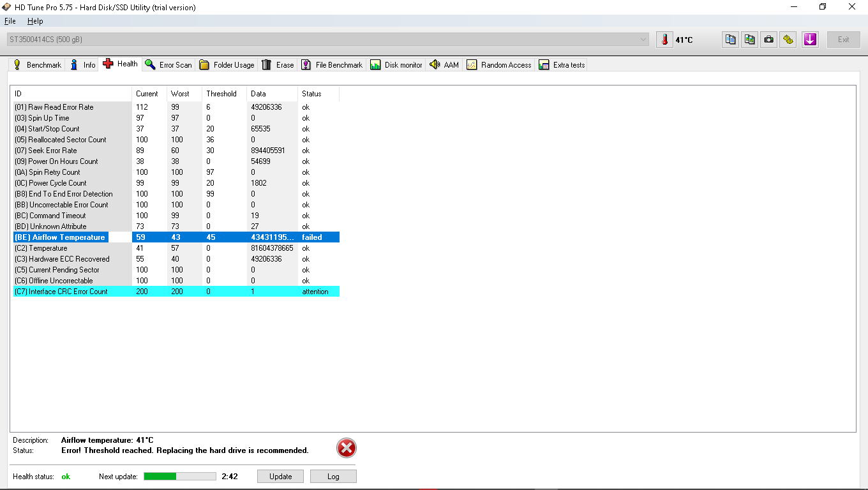
Task: Switch to the File Benchmark tab
Action: 332,64
